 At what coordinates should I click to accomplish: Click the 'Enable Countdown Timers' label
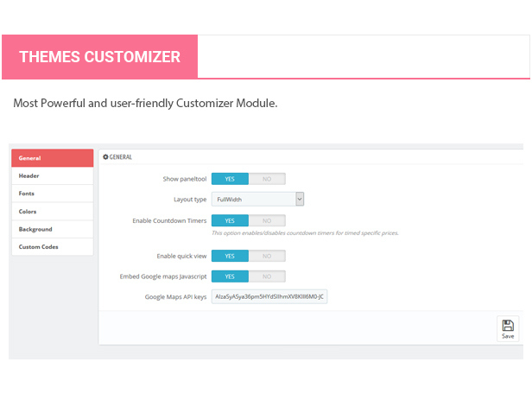169,220
